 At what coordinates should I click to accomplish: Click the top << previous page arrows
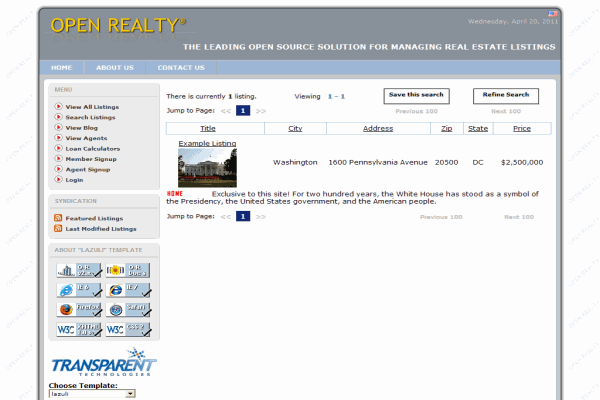coord(226,111)
